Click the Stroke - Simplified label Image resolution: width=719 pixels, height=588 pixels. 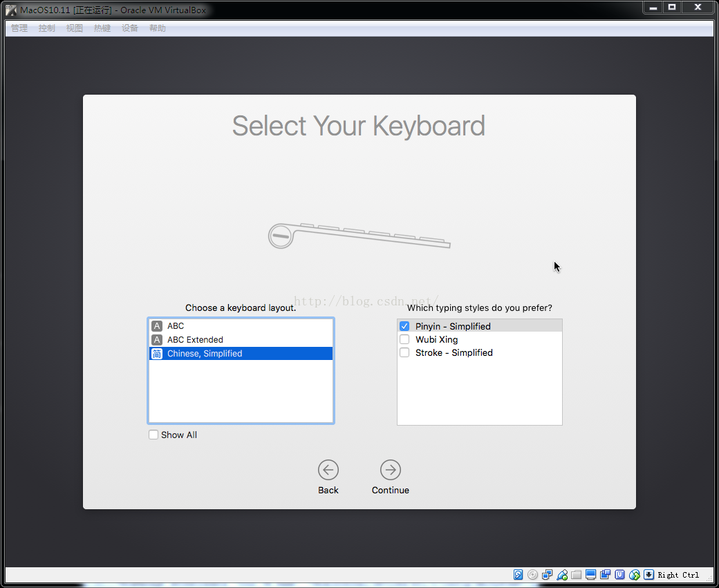(454, 352)
